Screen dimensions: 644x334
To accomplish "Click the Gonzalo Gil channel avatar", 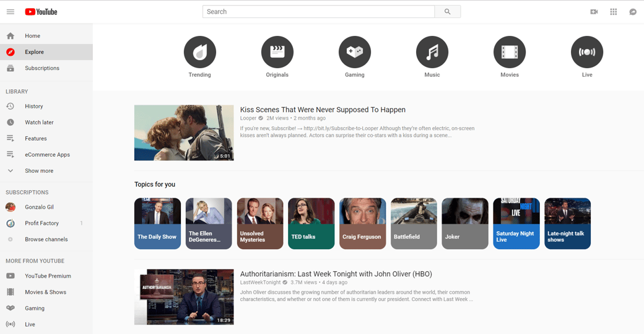I will coord(11,206).
